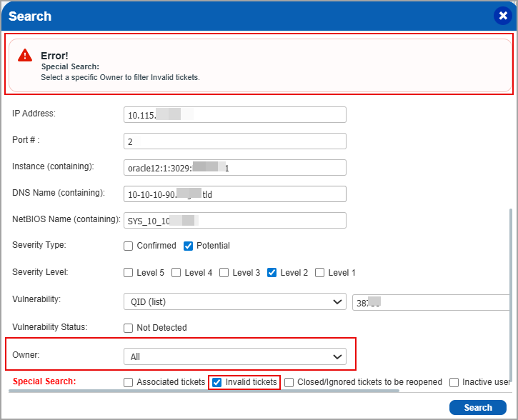Close the Search dialog with X icon
The height and width of the screenshot is (420, 518).
501,16
